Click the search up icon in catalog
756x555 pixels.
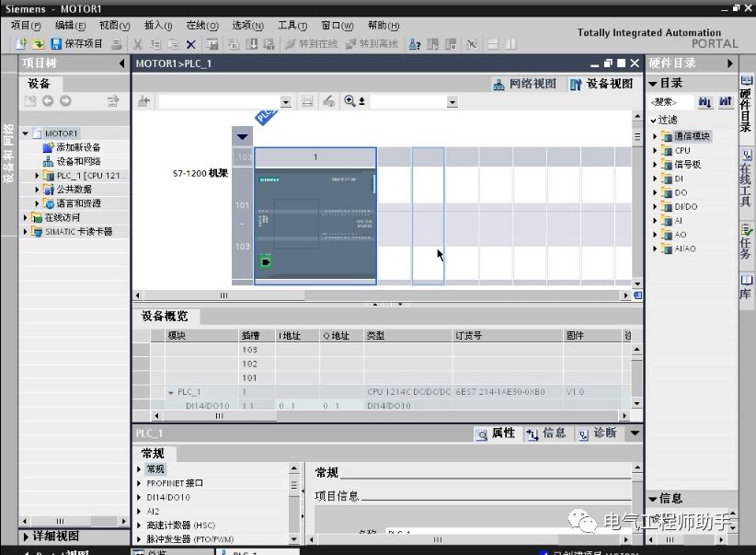(726, 102)
